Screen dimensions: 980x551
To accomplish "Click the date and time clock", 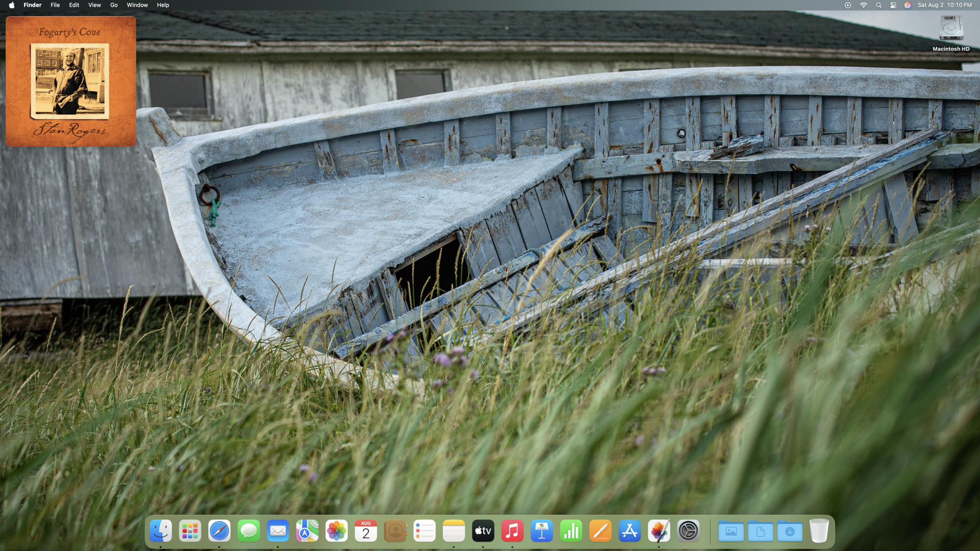I will tap(944, 5).
